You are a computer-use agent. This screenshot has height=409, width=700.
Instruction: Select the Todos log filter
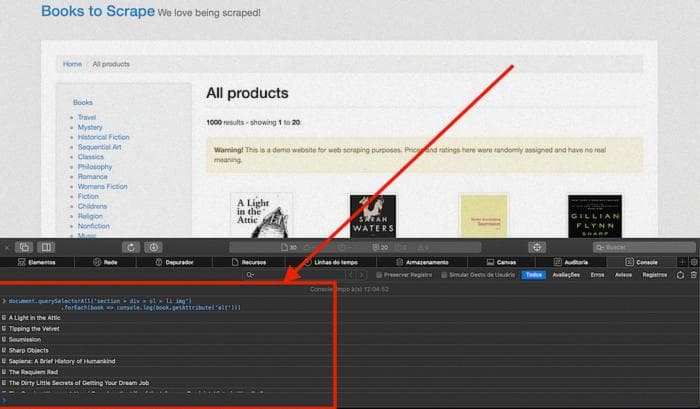pos(534,274)
